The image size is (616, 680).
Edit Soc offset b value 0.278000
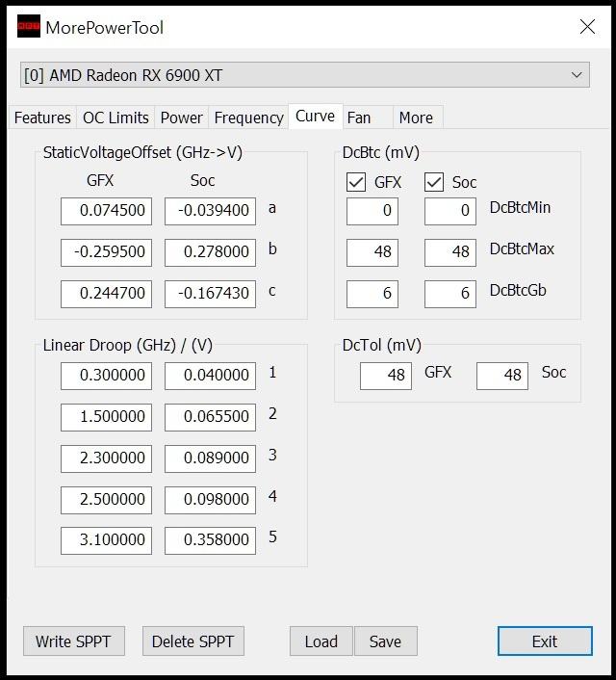point(210,252)
